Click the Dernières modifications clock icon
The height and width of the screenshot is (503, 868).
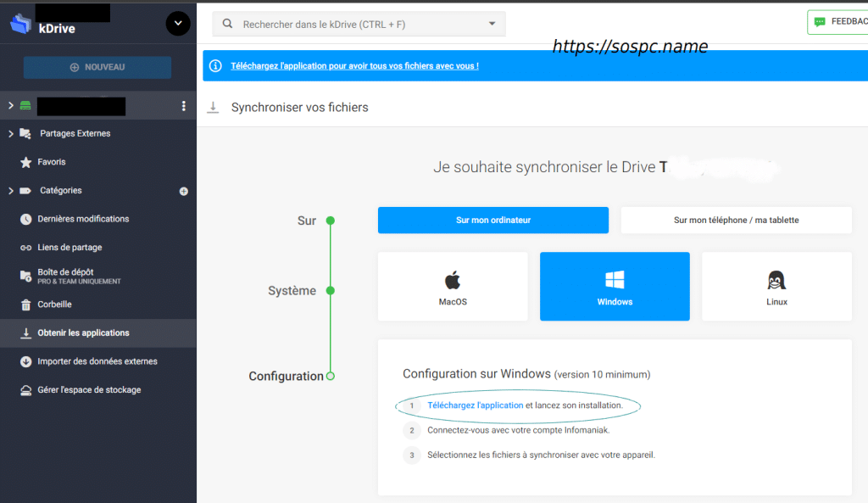click(25, 219)
